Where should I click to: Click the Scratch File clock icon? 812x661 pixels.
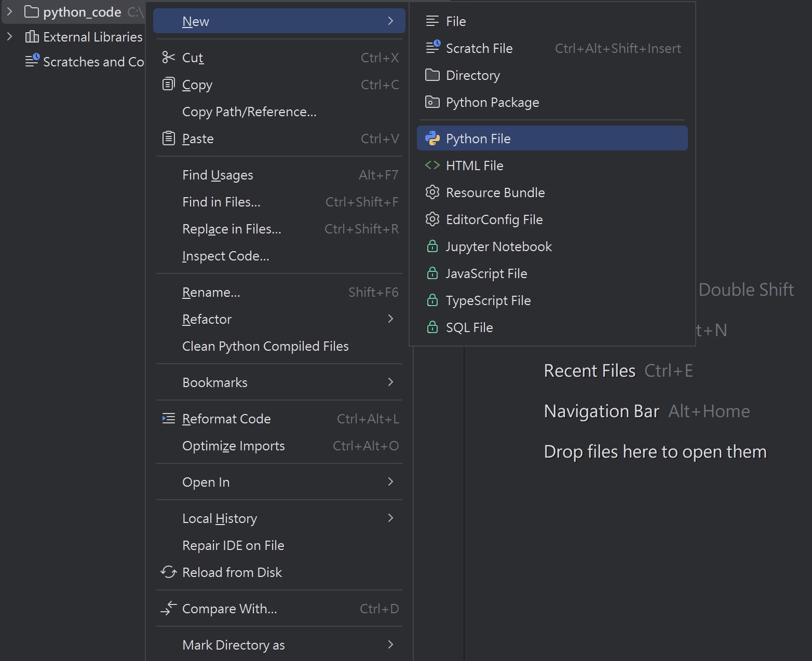point(432,47)
